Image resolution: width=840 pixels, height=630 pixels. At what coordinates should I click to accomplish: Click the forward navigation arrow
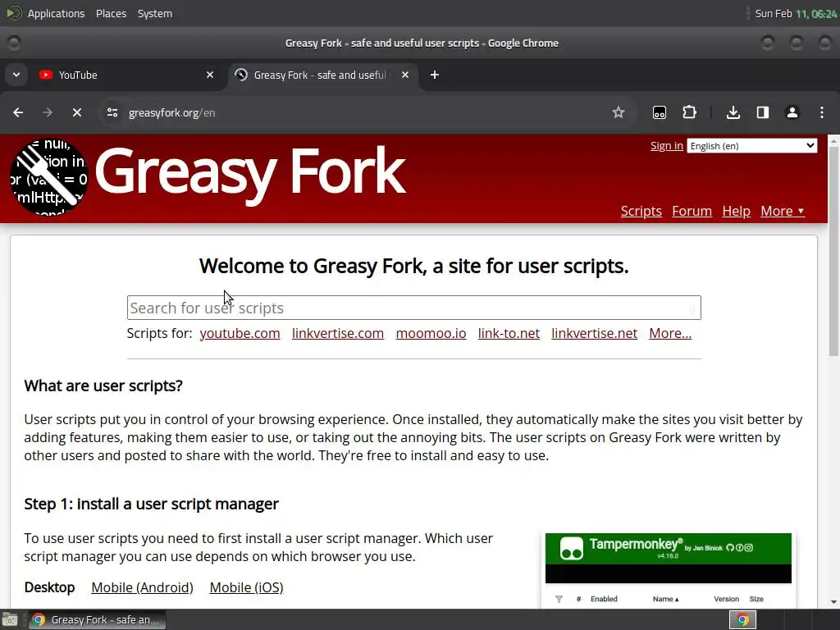coord(47,112)
